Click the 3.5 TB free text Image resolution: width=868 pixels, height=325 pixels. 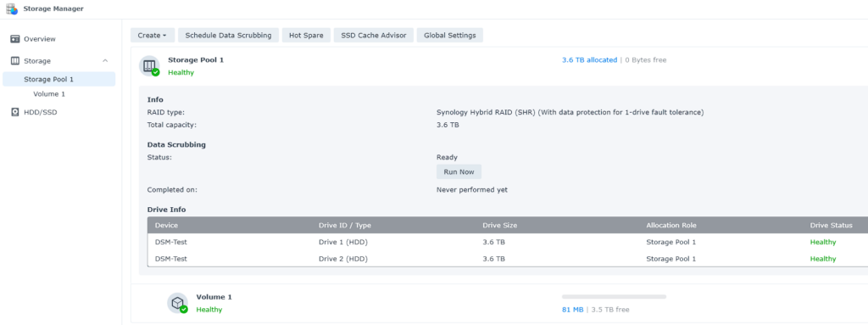coord(610,310)
